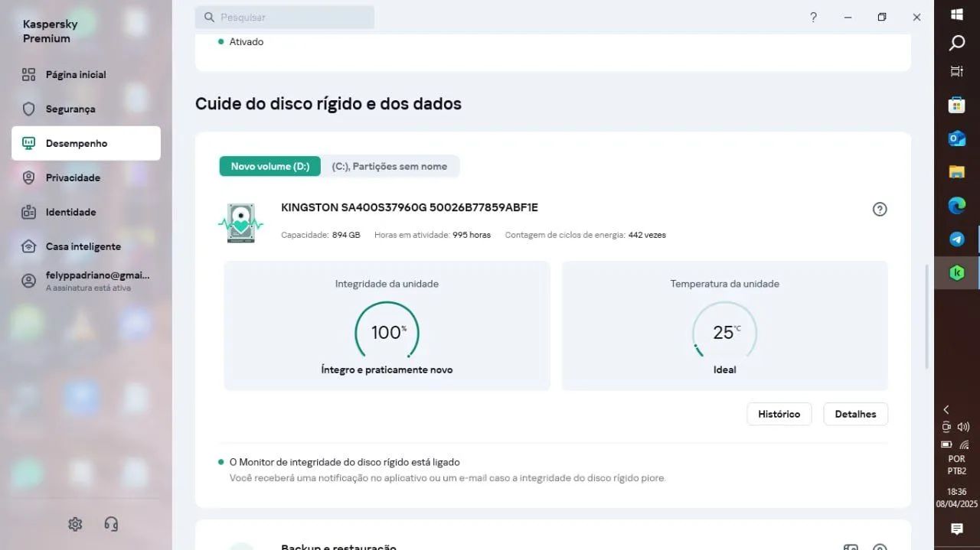Launch Microsoft Store from the taskbar

tap(957, 105)
